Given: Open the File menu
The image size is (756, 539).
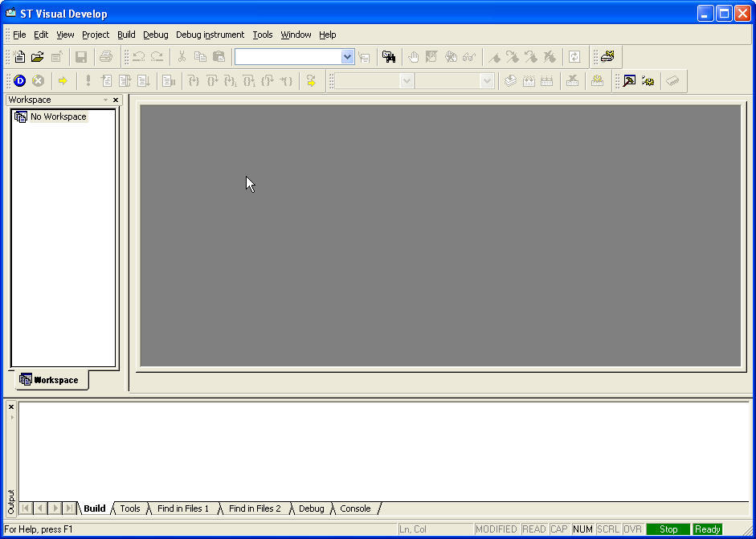Looking at the screenshot, I should click(19, 35).
